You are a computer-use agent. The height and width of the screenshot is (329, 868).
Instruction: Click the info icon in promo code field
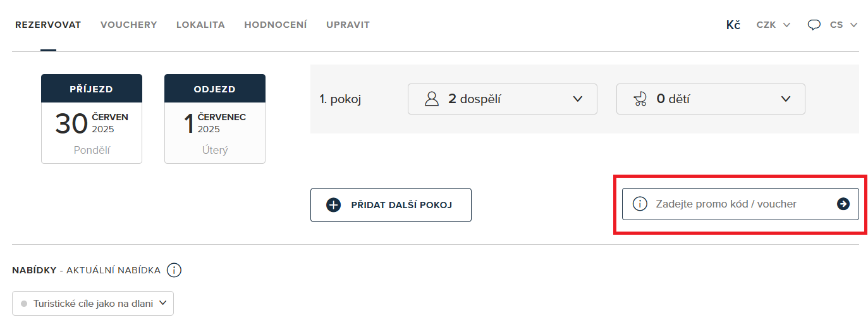coord(640,204)
